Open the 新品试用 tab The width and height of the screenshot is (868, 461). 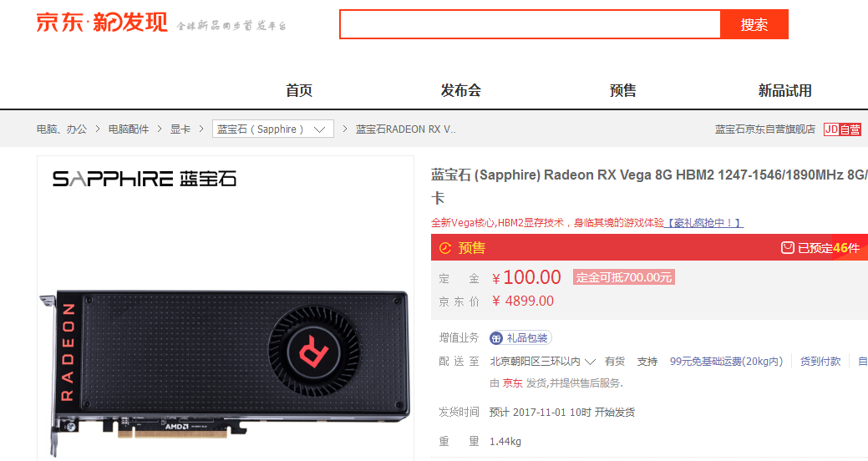pyautogui.click(x=785, y=90)
